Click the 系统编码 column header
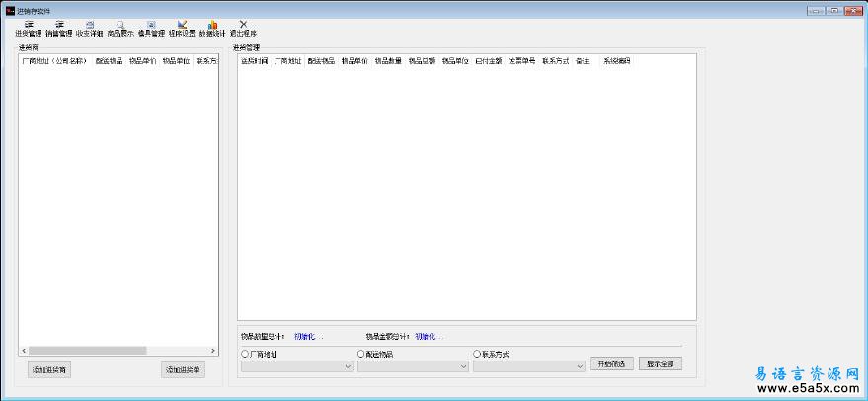 click(616, 60)
